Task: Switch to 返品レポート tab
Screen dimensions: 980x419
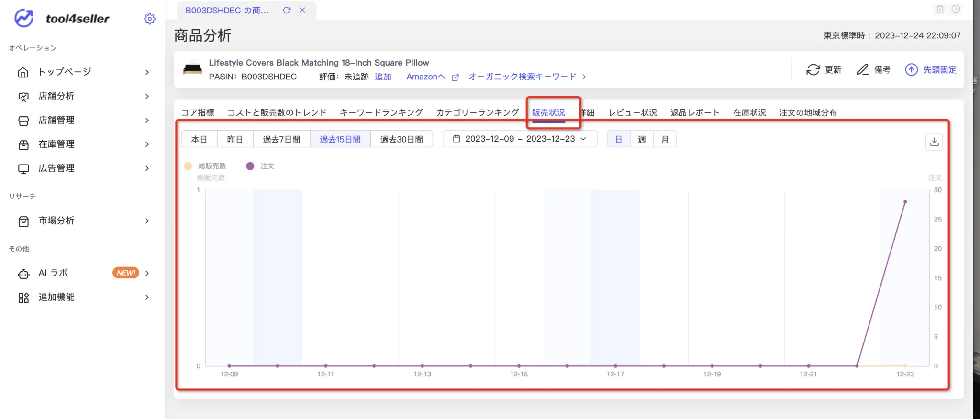Action: tap(695, 112)
